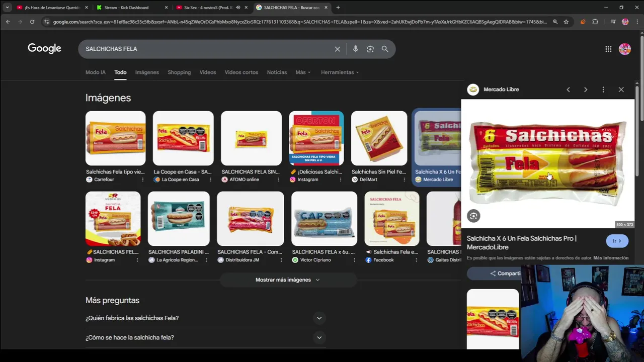Screen dimensions: 644x362
Task: Open the browser extensions puzzle icon
Action: (x=595, y=22)
